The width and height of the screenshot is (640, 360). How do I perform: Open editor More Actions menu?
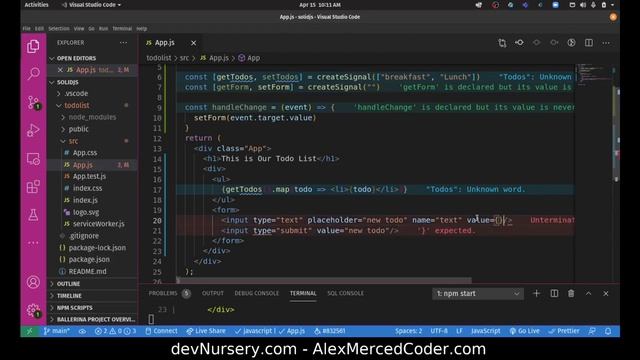pos(606,43)
